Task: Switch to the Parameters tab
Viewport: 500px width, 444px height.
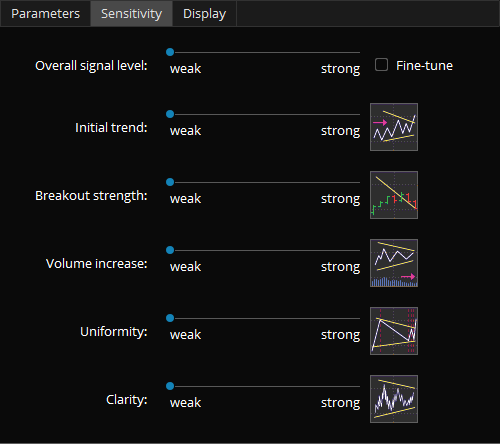Action: [45, 14]
